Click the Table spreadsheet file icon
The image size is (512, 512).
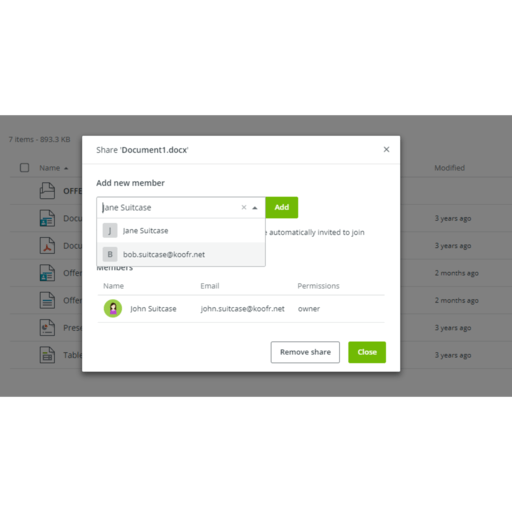(47, 355)
